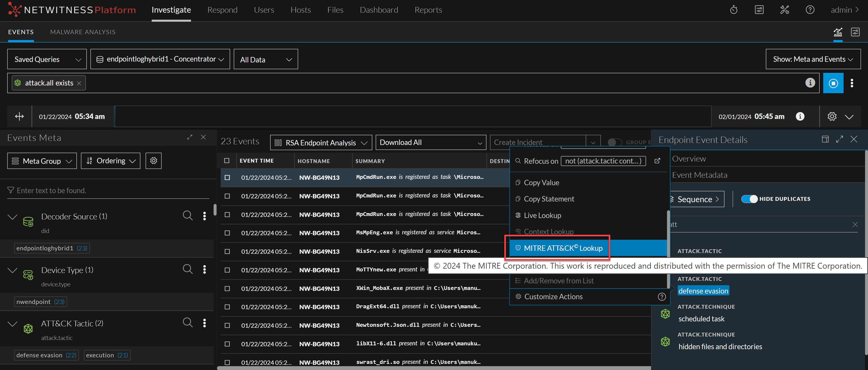Open Refocus query in new tab icon
Screen dimensions: 868x370
(x=657, y=161)
